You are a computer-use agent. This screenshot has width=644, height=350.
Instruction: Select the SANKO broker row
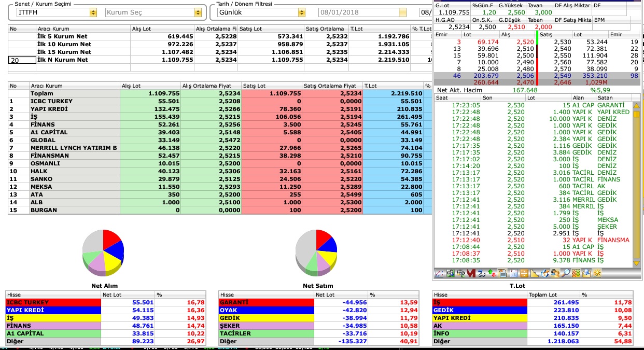point(220,179)
